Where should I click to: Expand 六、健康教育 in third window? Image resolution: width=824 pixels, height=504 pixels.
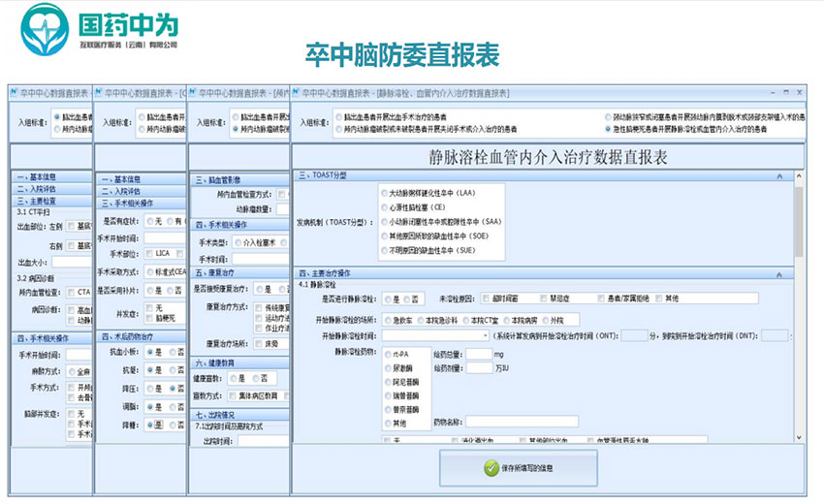tap(239, 362)
